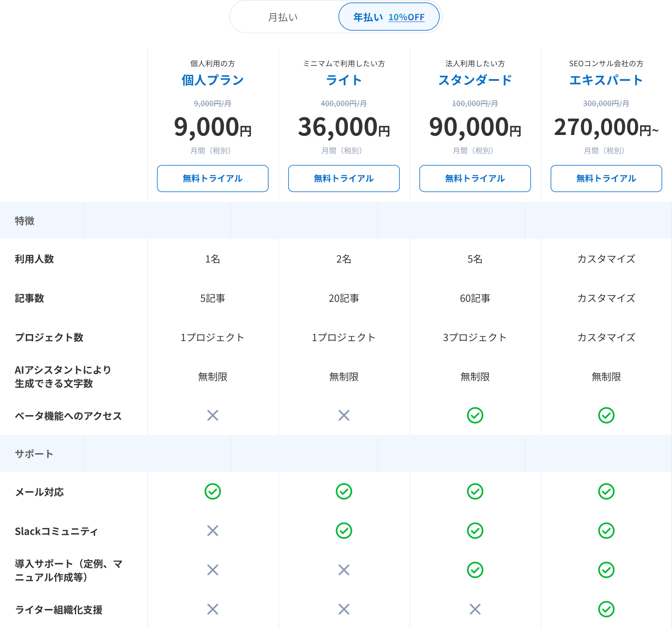Click the 20記事 cell
The width and height of the screenshot is (672, 629).
pyautogui.click(x=344, y=299)
